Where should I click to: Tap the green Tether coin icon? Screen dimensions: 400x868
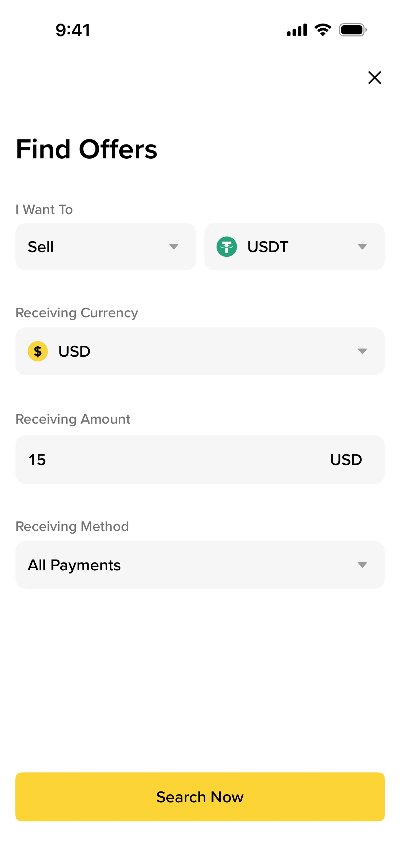coord(227,247)
